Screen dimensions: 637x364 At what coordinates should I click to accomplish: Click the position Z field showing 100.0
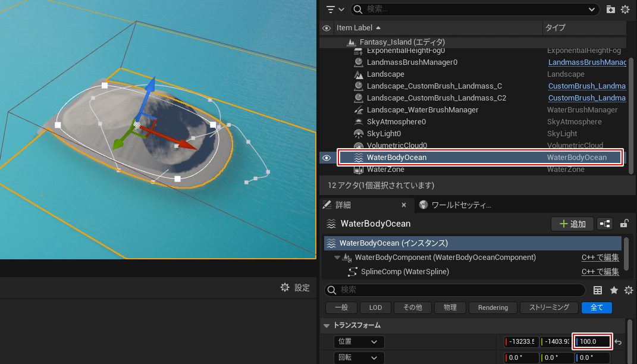(x=592, y=342)
